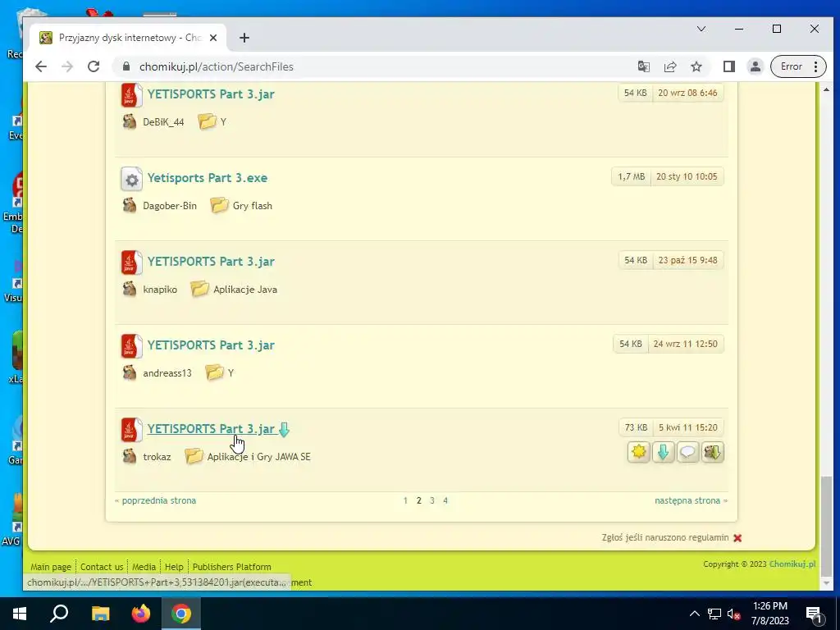The image size is (840, 630).
Task: Click the Java icon beside trokaz's file
Action: click(x=131, y=430)
